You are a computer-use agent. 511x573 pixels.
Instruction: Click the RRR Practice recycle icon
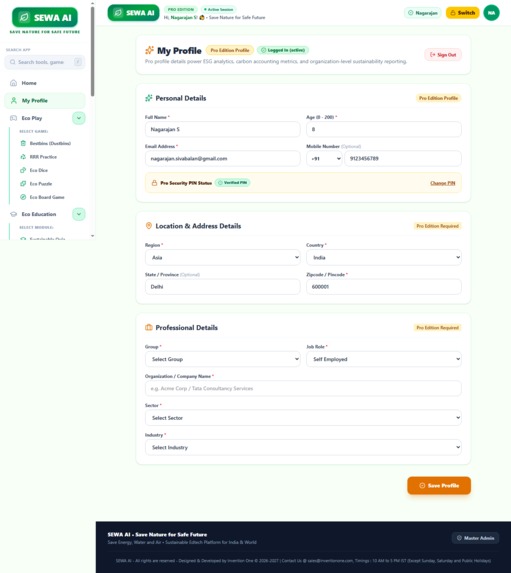click(x=23, y=157)
